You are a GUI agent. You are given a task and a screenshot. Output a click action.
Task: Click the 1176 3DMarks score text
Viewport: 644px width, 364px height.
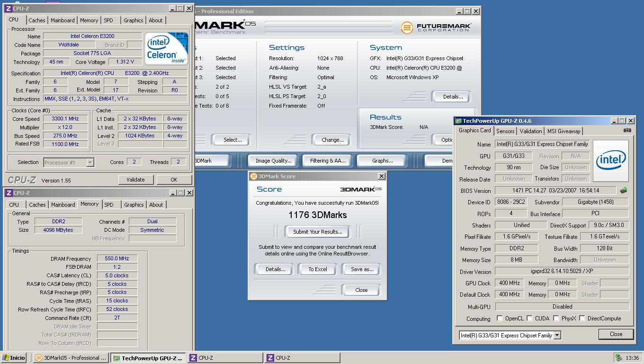(317, 215)
